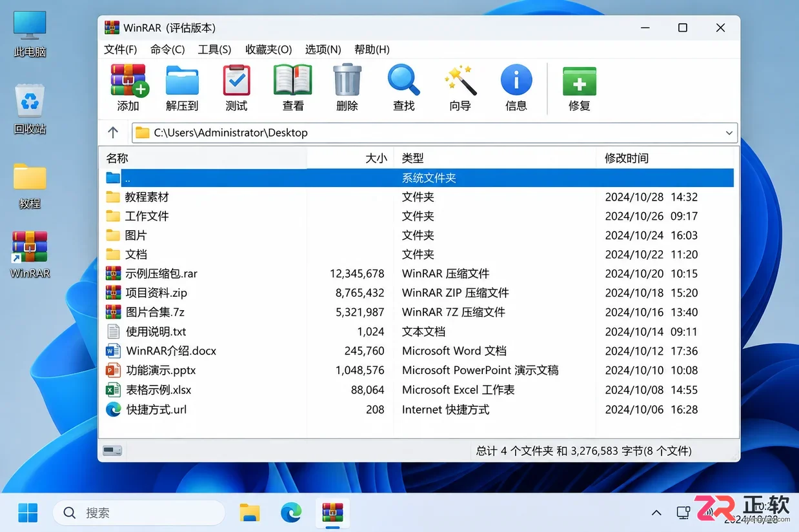Click date '2024/10/28 14:32'
Image resolution: width=799 pixels, height=532 pixels.
pyautogui.click(x=651, y=197)
